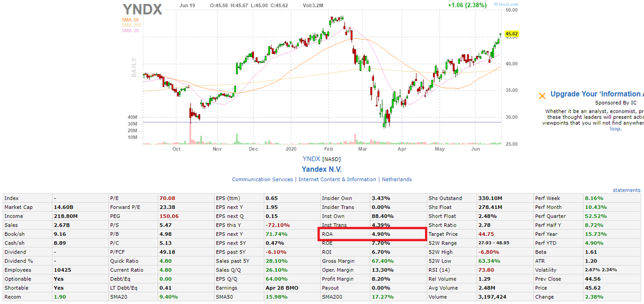Select the LT Debt/Eq value 0.41

[x=166, y=288]
